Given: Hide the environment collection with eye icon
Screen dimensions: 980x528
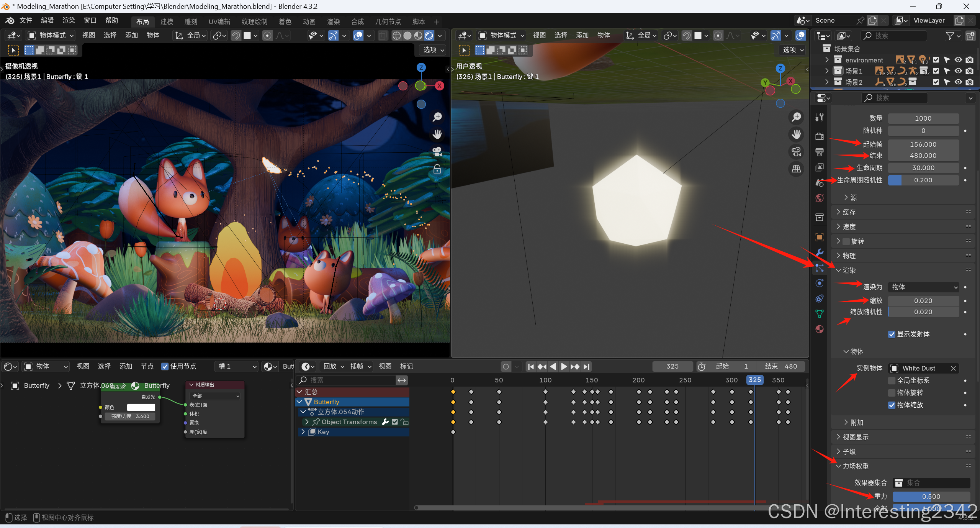Looking at the screenshot, I should (x=958, y=60).
